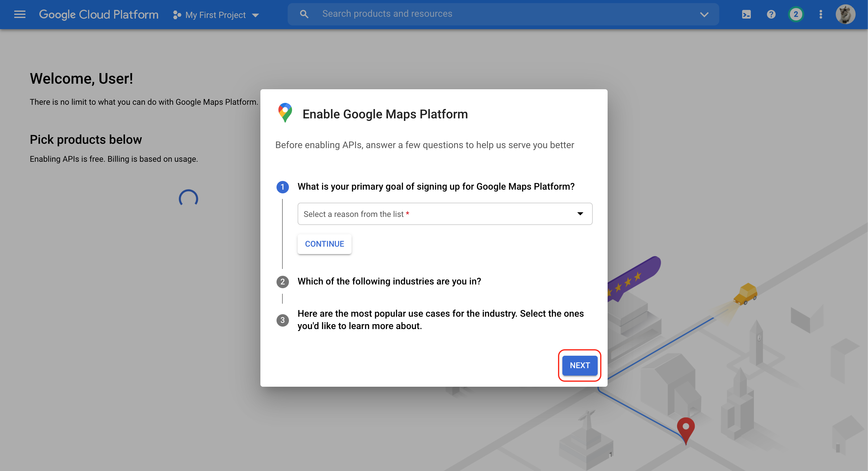
Task: Click the step 2 number circle
Action: pos(283,282)
